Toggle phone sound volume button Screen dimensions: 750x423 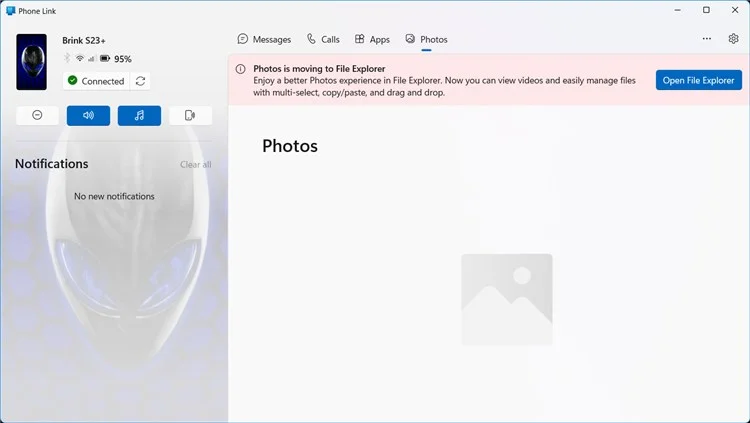click(x=88, y=115)
